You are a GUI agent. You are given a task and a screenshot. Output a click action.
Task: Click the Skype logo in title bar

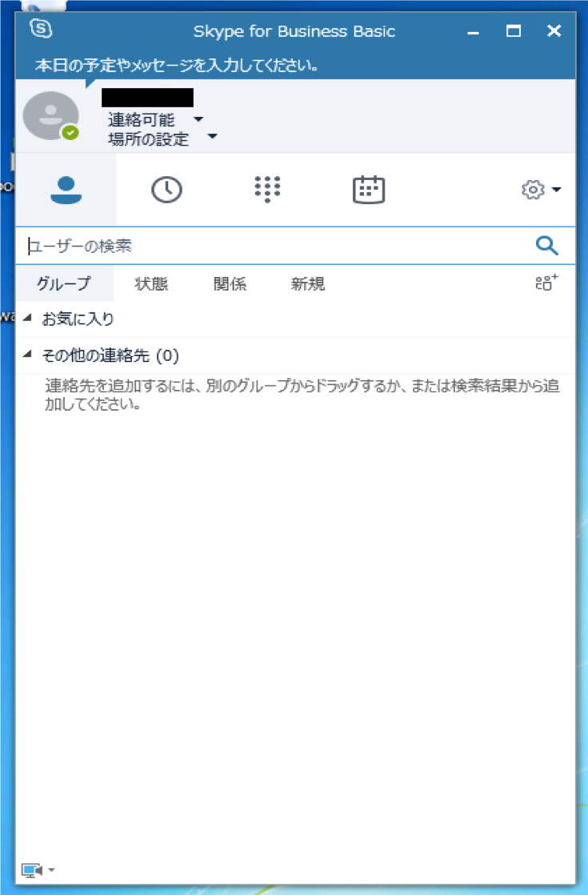41,29
